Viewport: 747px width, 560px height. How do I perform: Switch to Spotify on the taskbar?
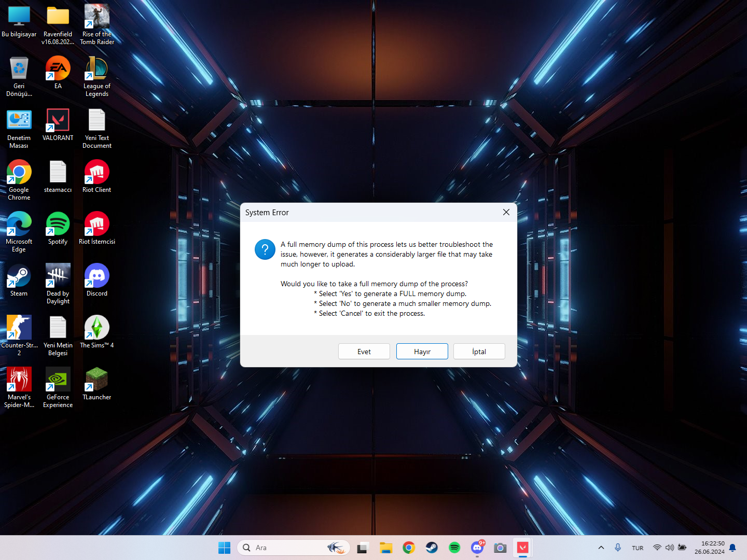point(454,548)
